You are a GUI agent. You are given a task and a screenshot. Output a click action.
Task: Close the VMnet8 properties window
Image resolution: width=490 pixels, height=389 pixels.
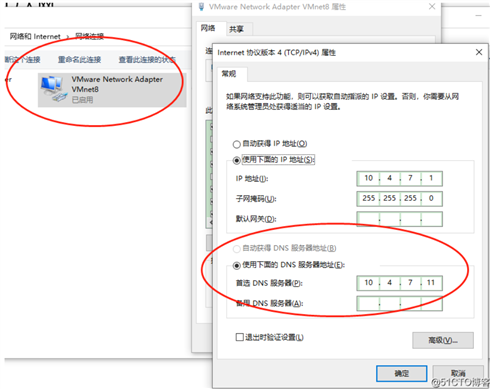432,6
